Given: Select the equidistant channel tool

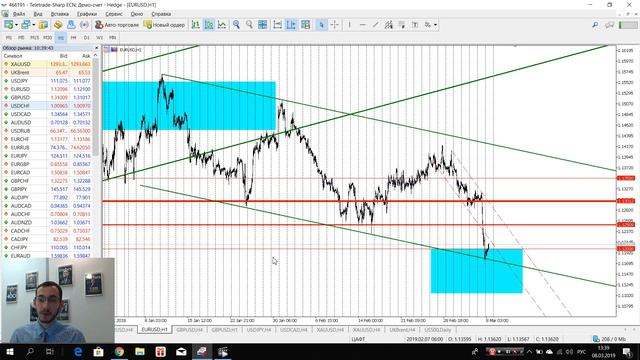Looking at the screenshot, I should (x=389, y=25).
